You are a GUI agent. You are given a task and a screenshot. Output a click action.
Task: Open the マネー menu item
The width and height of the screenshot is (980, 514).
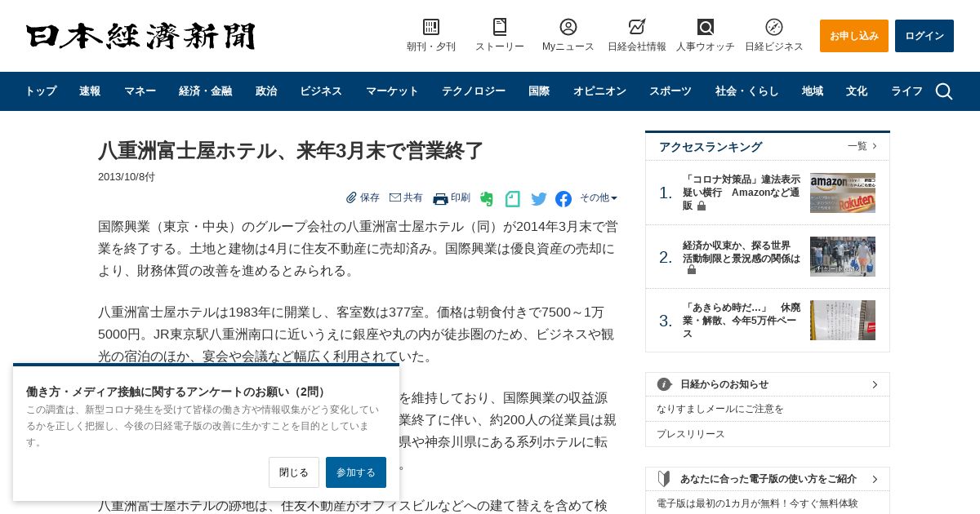pos(140,91)
